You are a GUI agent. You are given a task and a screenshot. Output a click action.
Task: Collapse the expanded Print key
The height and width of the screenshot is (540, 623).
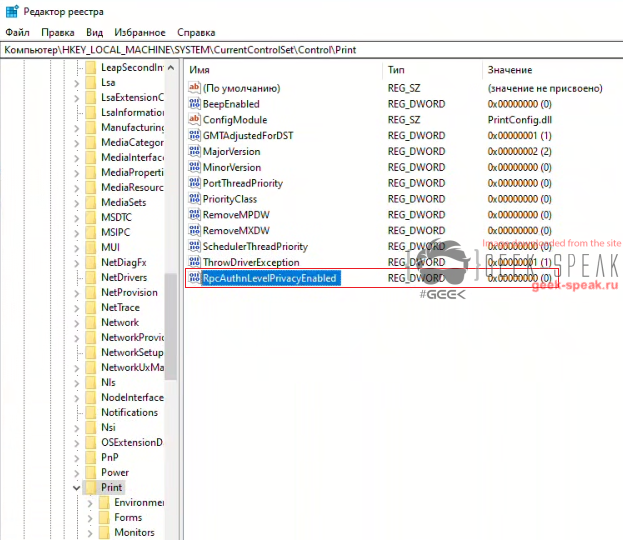77,488
